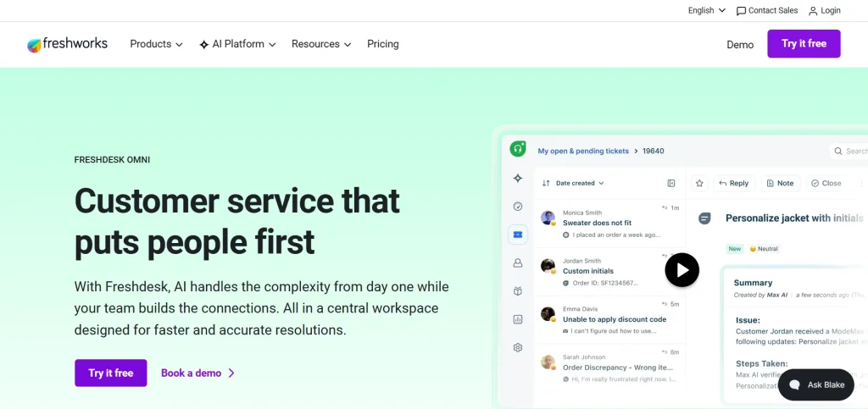Click Emma Davis's avatar
Viewport: 868px width, 409px height.
coord(548,314)
